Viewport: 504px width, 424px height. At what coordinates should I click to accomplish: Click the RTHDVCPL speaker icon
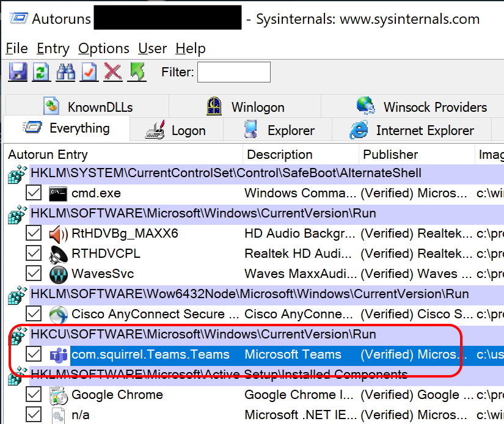[58, 254]
